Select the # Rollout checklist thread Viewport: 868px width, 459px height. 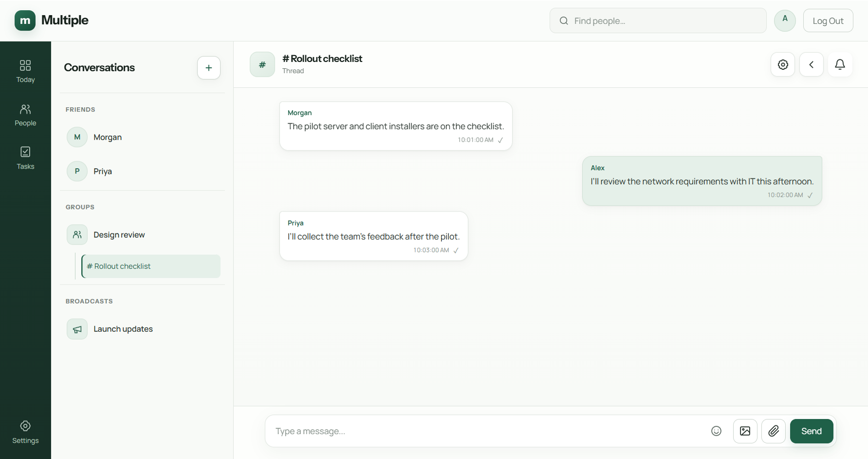tap(151, 266)
